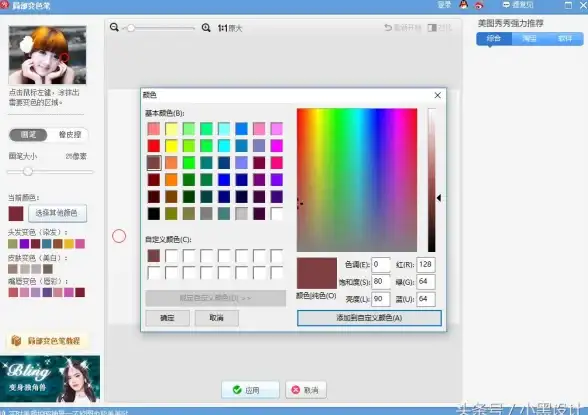The image size is (588, 415).
Task: Click the saturation (饱和度) input field
Action: click(381, 282)
